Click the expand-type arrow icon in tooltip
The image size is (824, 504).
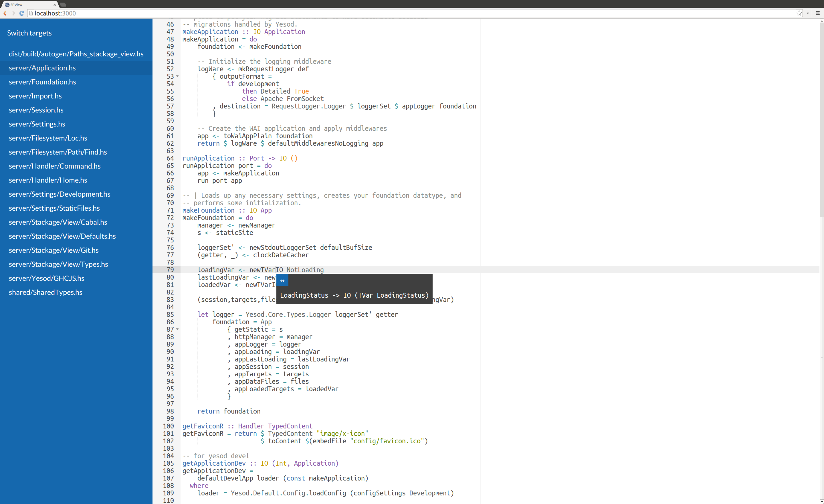click(282, 280)
